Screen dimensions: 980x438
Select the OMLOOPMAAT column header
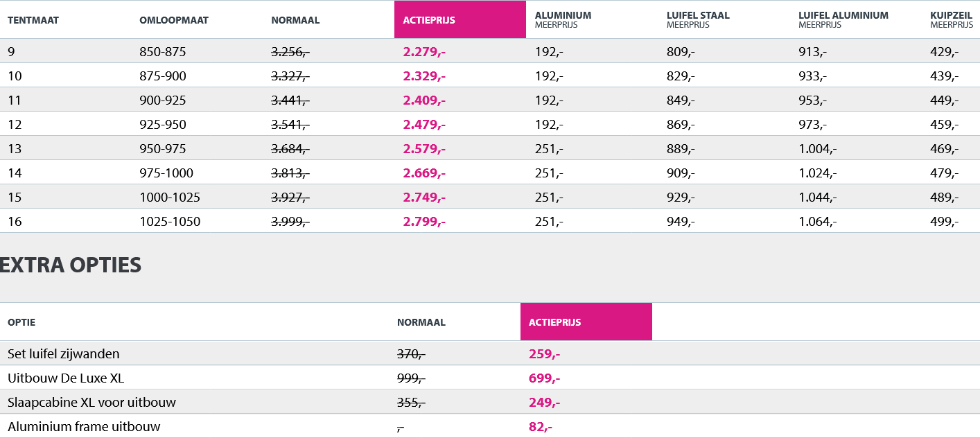tap(174, 20)
